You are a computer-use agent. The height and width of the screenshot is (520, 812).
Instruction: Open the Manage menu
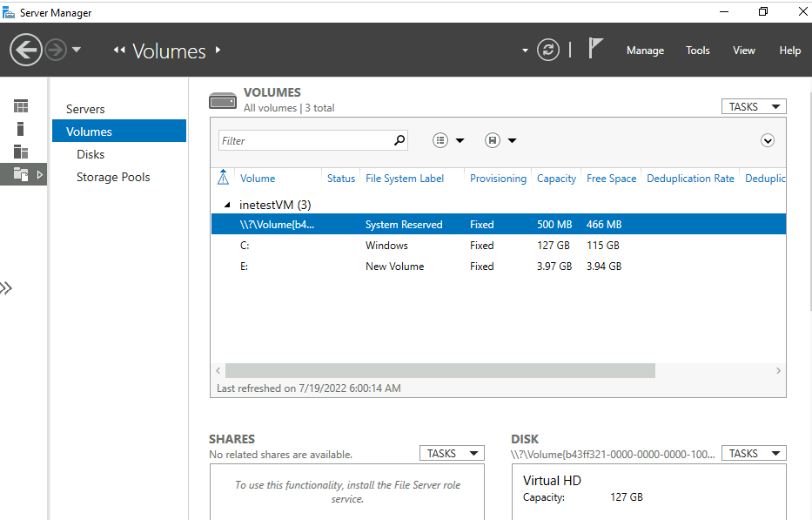point(645,51)
